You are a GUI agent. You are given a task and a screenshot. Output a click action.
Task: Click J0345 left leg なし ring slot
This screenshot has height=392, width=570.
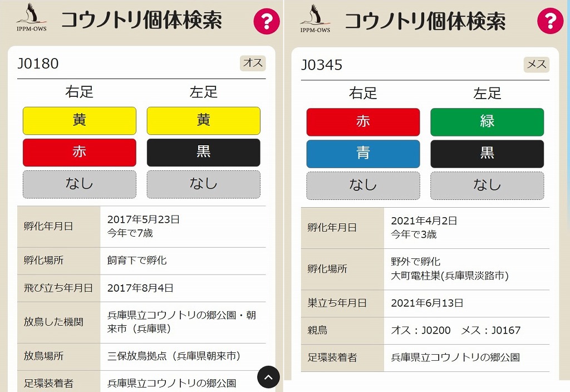pos(487,186)
